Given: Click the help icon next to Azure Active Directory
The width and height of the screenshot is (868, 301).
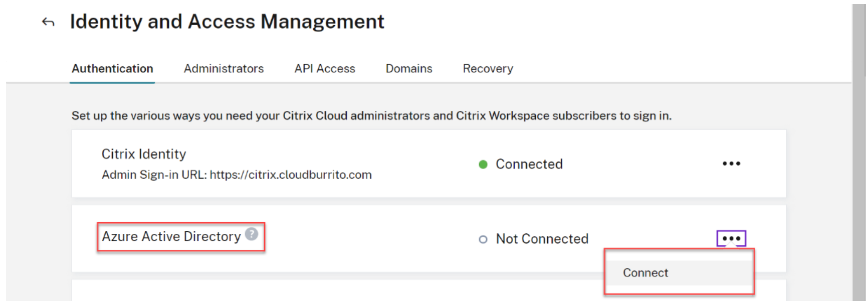Looking at the screenshot, I should 252,234.
